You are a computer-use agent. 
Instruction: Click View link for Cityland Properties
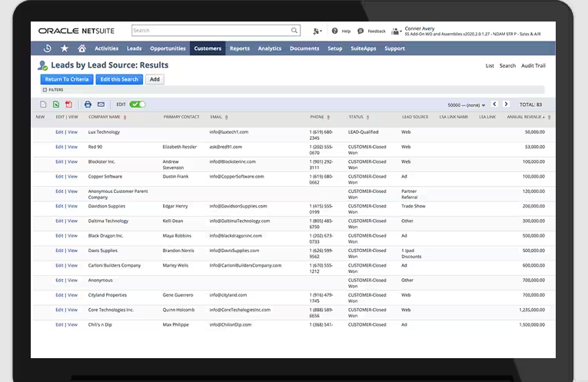[72, 295]
